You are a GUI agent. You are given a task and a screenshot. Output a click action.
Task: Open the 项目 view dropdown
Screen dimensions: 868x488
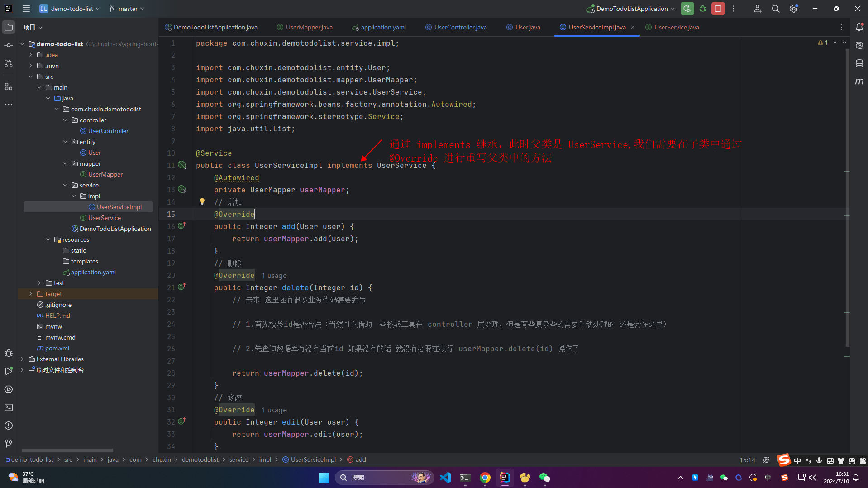33,27
